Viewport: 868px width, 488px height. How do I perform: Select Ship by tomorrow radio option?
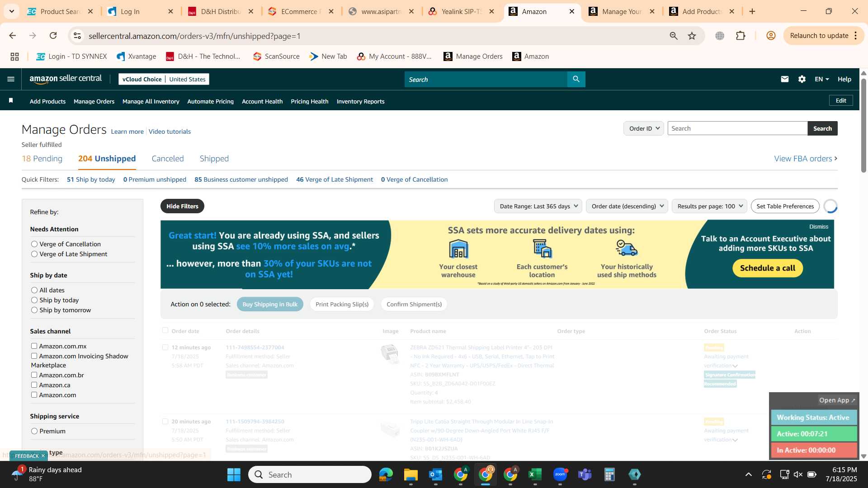[34, 310]
